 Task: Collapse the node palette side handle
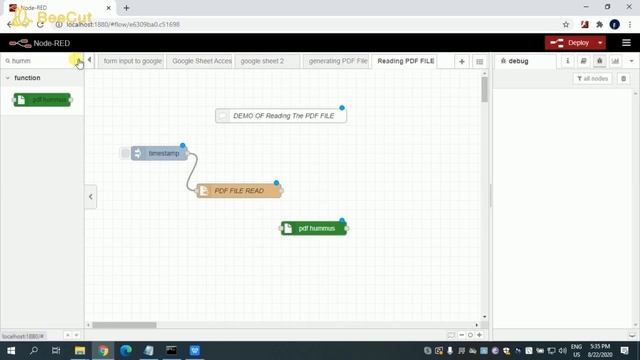91,197
